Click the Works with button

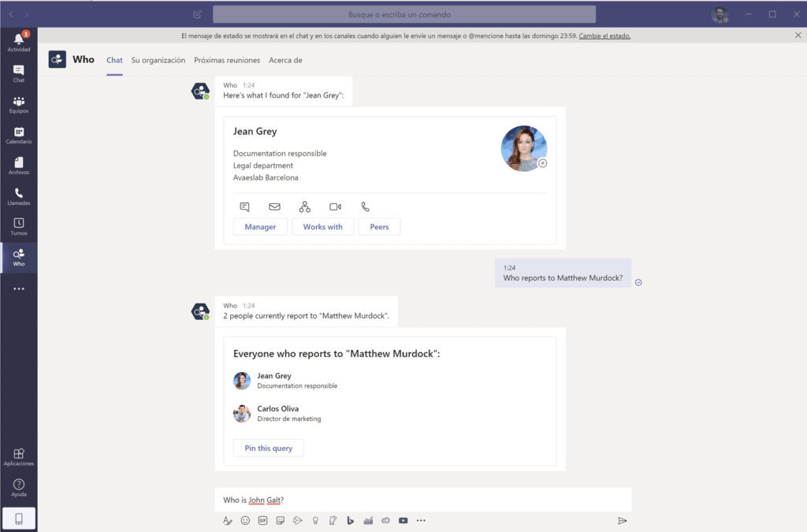point(323,227)
